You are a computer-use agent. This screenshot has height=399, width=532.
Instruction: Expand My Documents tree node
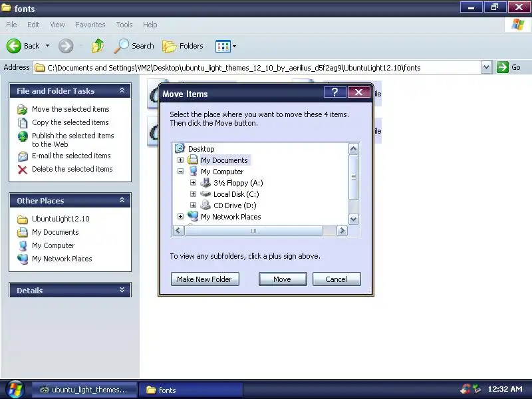pos(180,160)
